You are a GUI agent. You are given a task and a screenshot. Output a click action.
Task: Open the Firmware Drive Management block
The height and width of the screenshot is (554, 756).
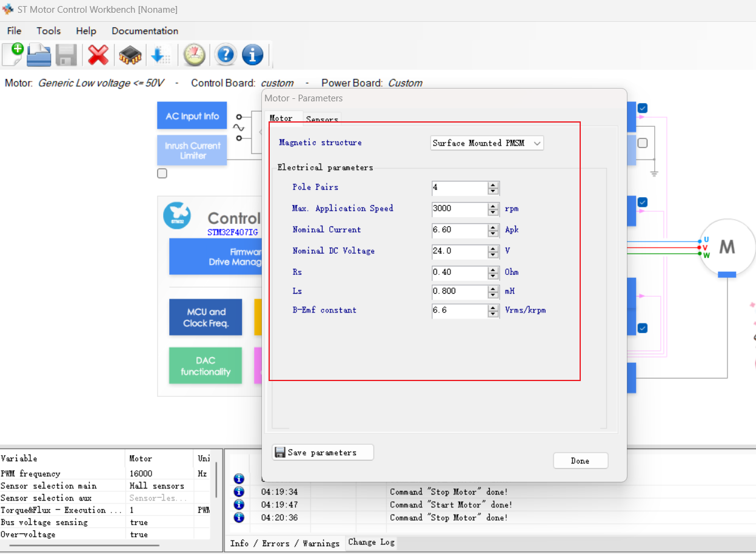coord(216,257)
